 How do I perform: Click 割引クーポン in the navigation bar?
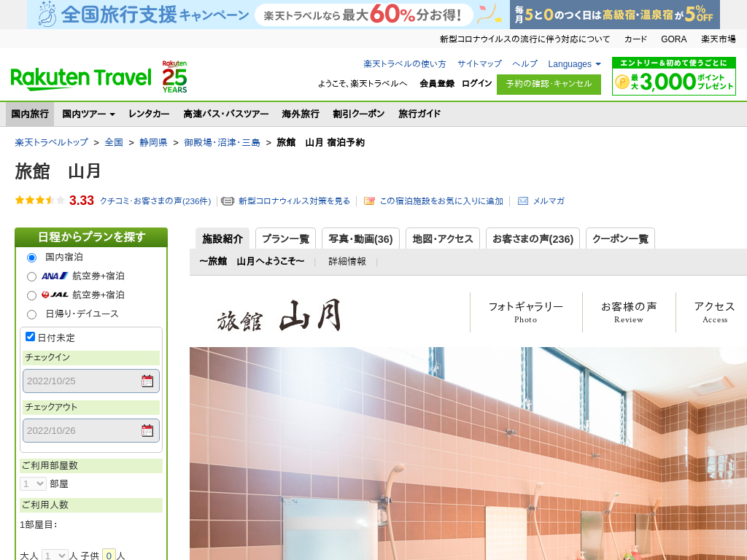pyautogui.click(x=359, y=114)
